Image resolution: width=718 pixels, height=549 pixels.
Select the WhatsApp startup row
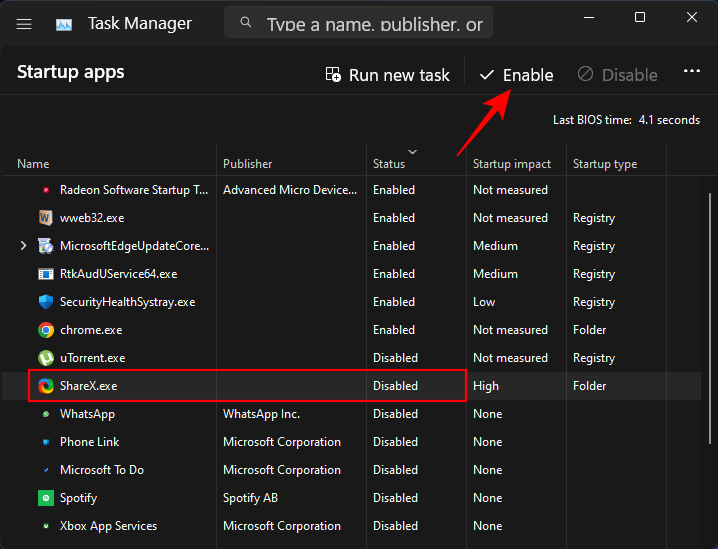click(88, 414)
